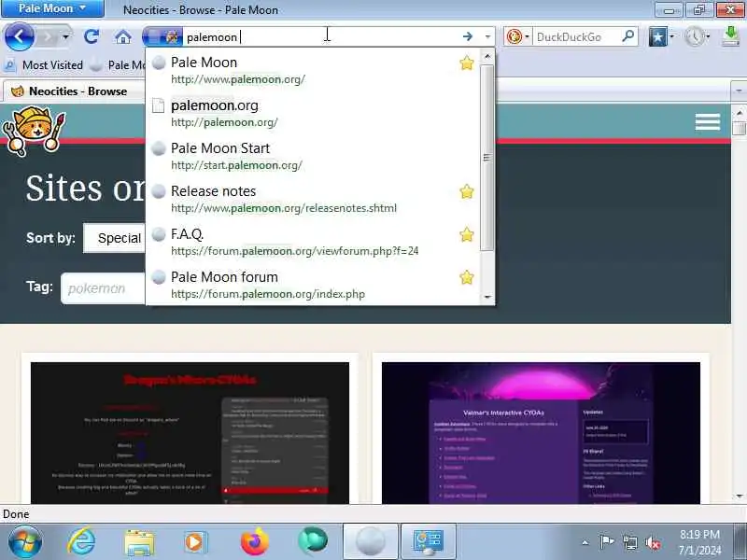Screen dimensions: 747x560
Task: Click the page scrollbar down arrow
Action: 739,497
